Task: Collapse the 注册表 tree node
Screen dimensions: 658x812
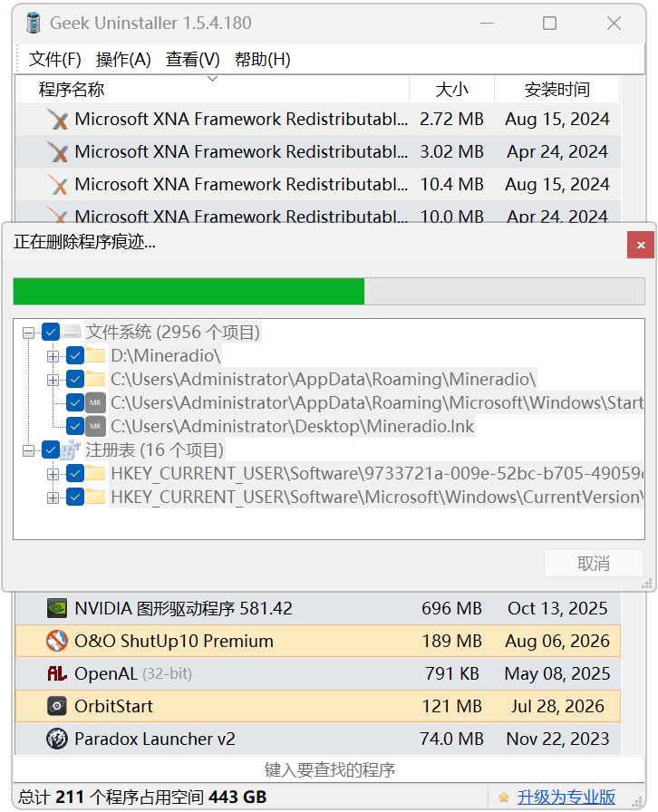Action: point(28,450)
